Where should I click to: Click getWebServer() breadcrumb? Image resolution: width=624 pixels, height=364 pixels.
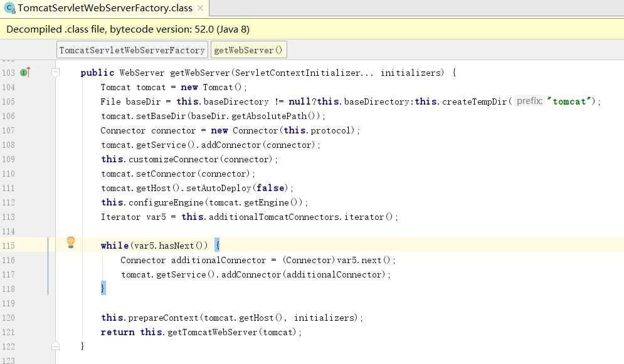pyautogui.click(x=248, y=50)
